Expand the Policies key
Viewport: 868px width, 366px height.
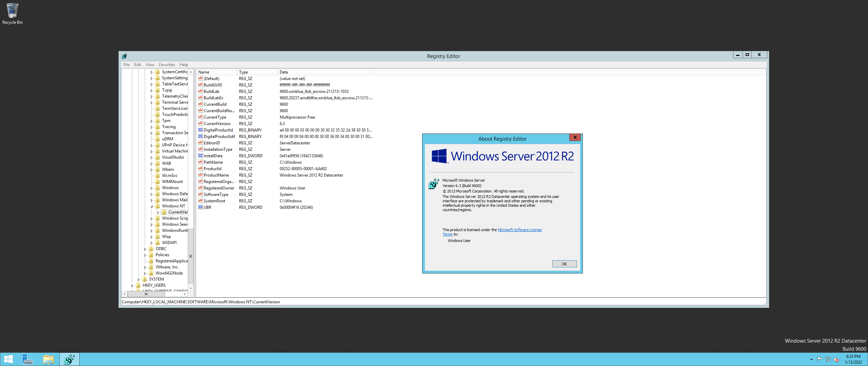point(145,255)
